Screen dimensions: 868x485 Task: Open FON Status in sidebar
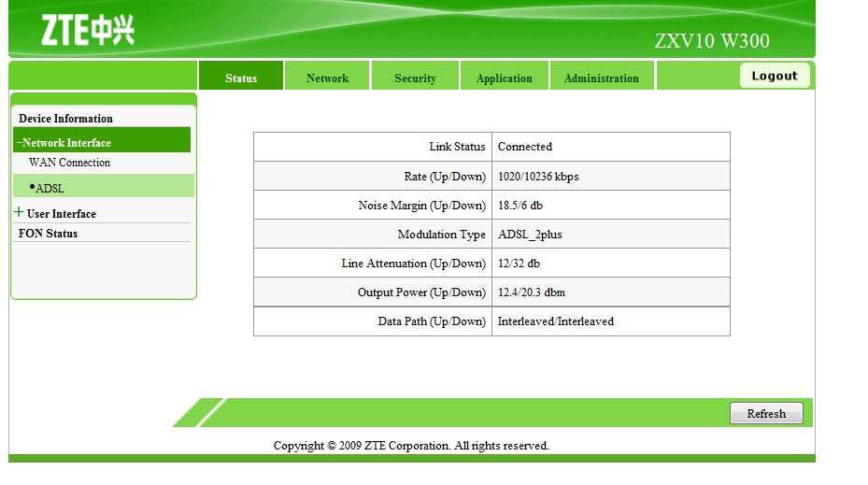pos(48,233)
